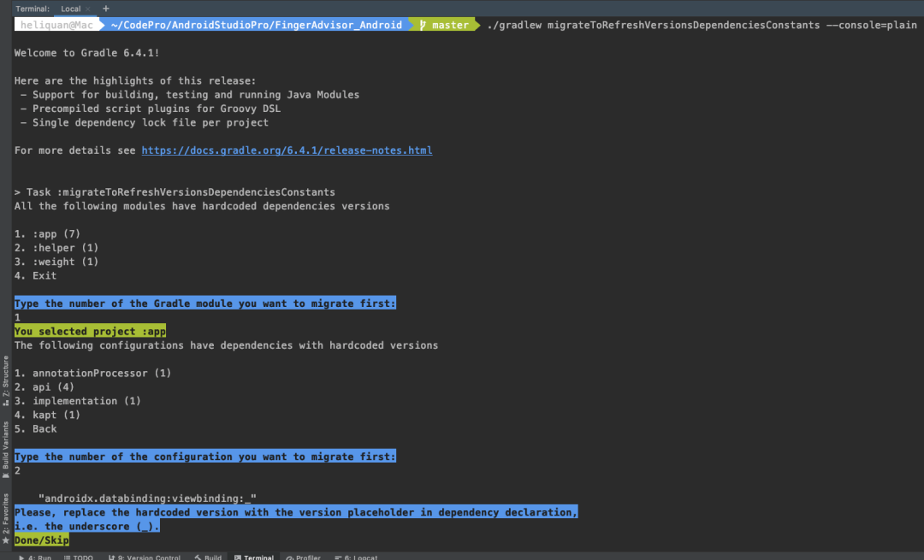This screenshot has height=560, width=924.
Task: Select the Terminal tool window tab
Action: (x=254, y=557)
